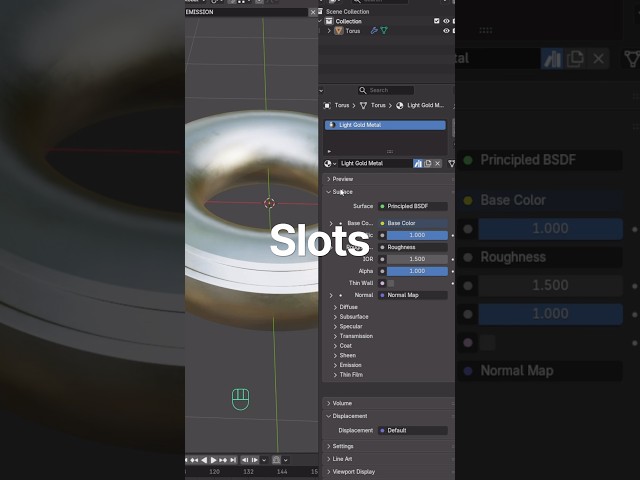
Task: Open the Surface Principled BSDF shader dropdown
Action: tap(413, 206)
